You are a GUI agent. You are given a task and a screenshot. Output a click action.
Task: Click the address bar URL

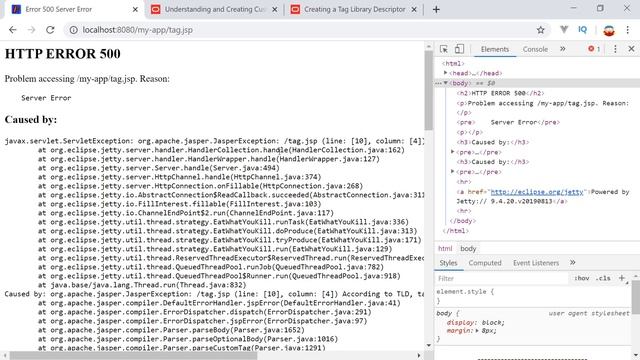click(138, 30)
